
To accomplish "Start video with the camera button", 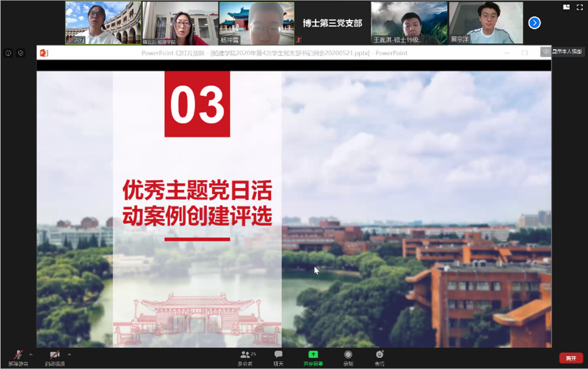I will point(55,356).
